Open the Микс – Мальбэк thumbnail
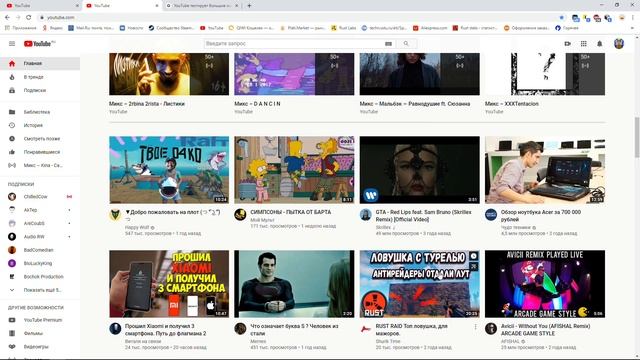 (x=420, y=74)
